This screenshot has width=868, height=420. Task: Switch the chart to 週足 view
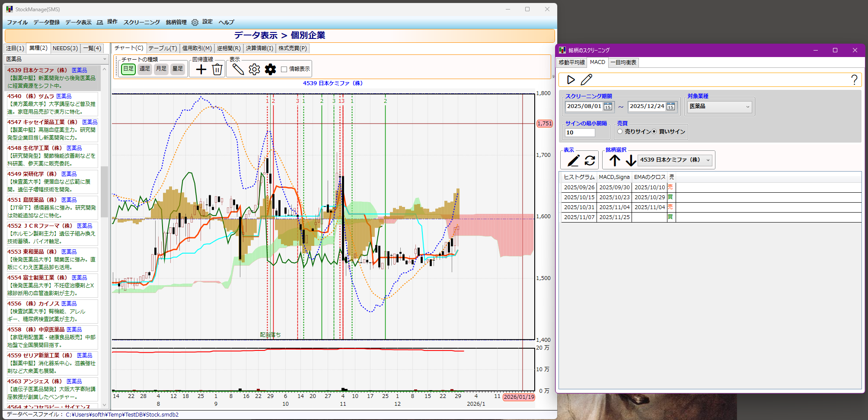pos(144,69)
